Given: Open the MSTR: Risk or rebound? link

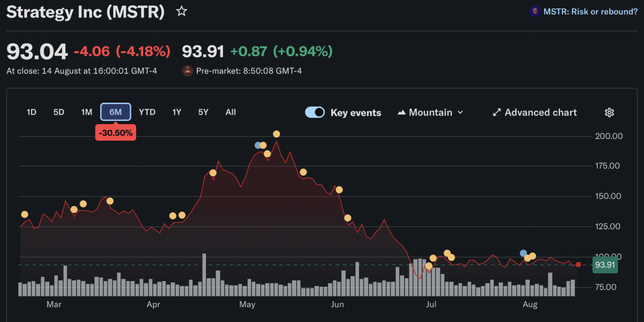Looking at the screenshot, I should tap(591, 11).
